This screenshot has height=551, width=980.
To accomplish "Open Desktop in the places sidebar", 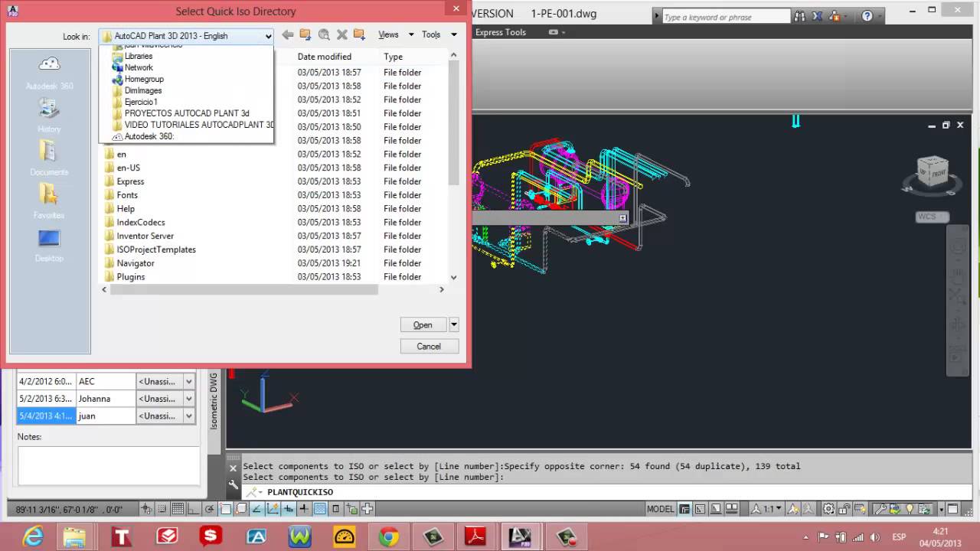I will [49, 245].
